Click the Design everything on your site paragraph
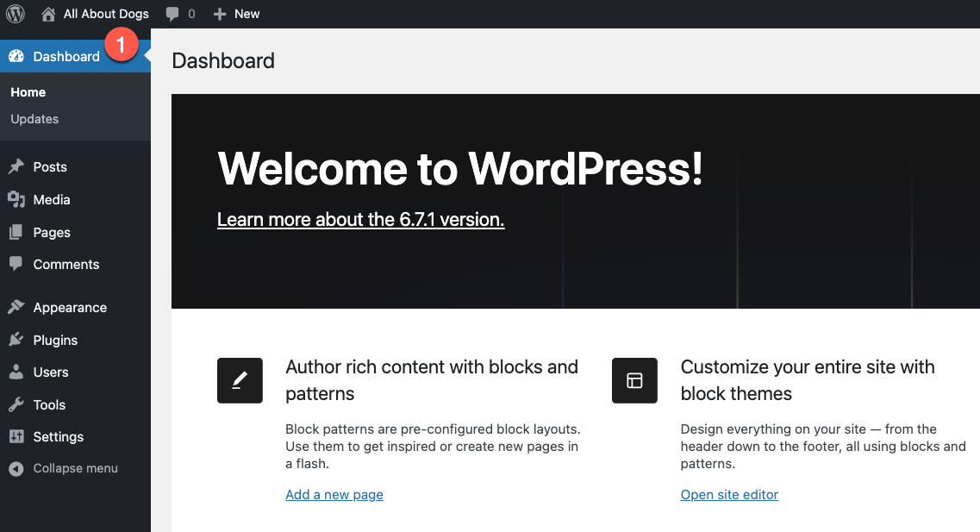Viewport: 980px width, 532px height. 823,447
